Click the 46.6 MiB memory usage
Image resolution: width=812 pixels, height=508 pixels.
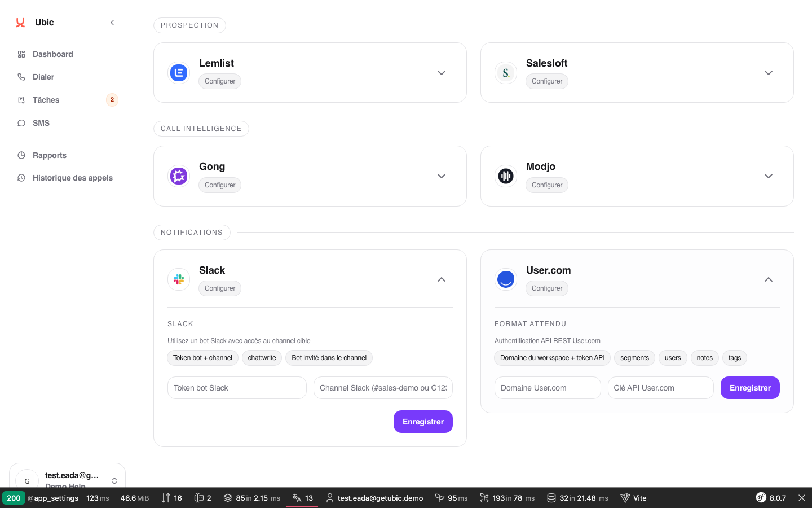point(135,498)
